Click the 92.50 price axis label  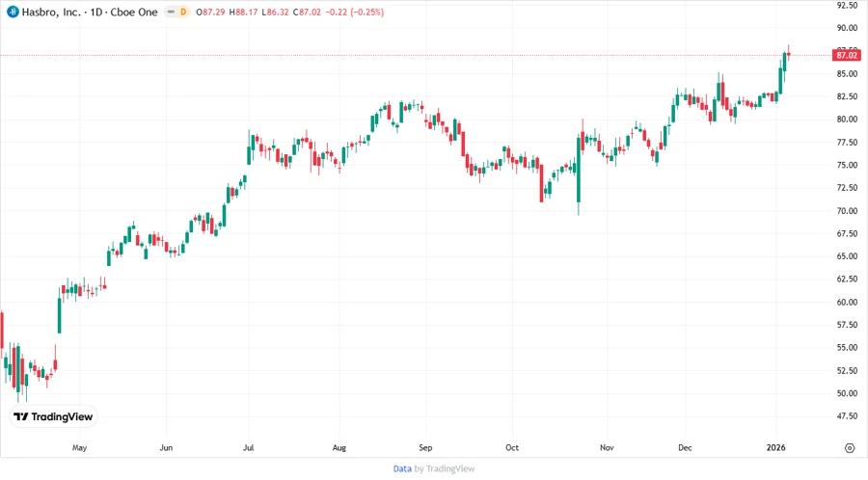847,5
